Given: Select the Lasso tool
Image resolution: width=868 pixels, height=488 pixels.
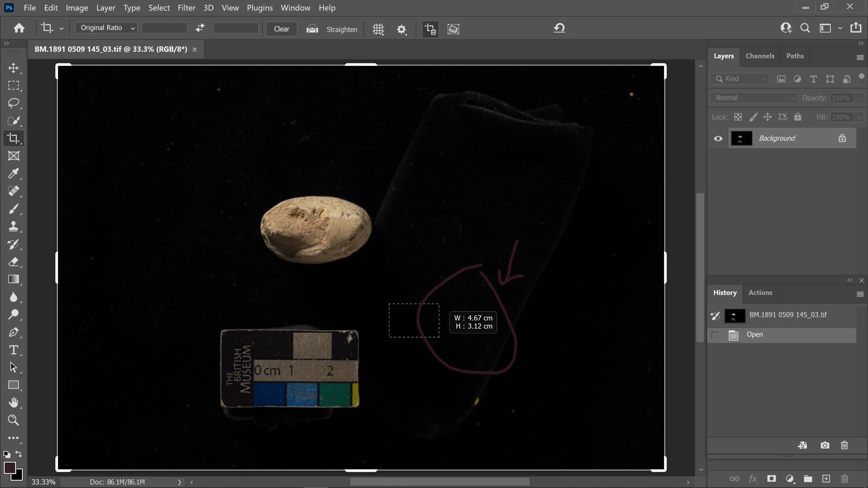Looking at the screenshot, I should click(14, 103).
